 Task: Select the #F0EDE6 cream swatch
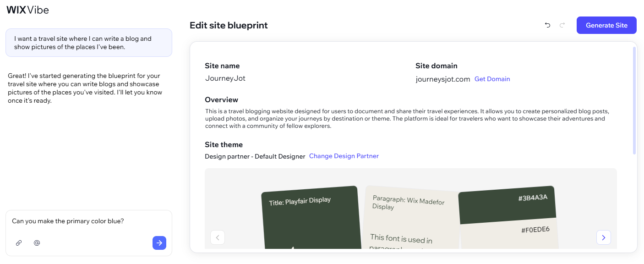click(509, 234)
